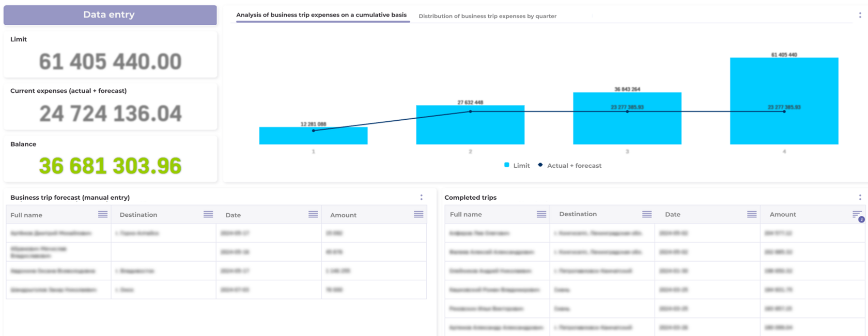Click the quarter 4 Limit bar labeled 61 405 440
Screen dimensions: 868x336
click(784, 101)
